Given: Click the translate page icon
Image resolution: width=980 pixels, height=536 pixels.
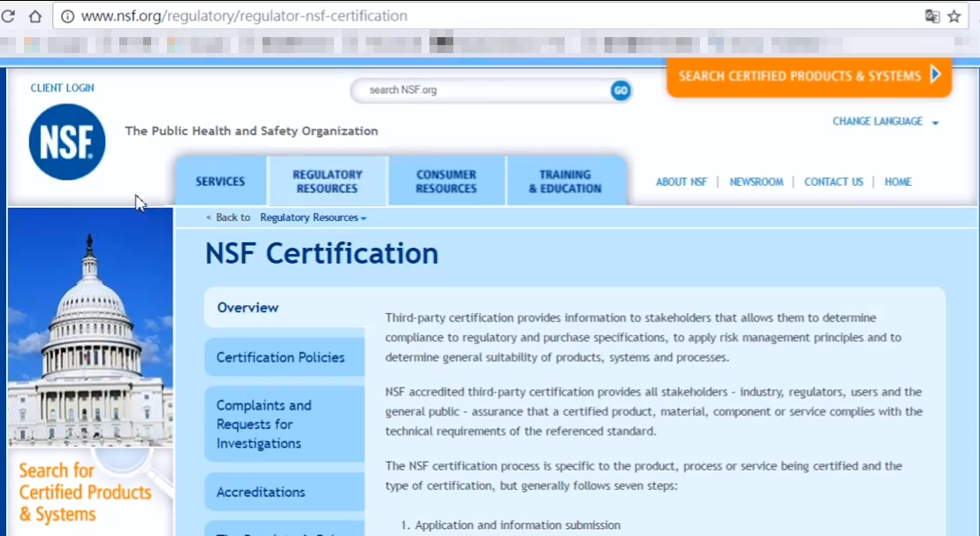Looking at the screenshot, I should point(932,16).
